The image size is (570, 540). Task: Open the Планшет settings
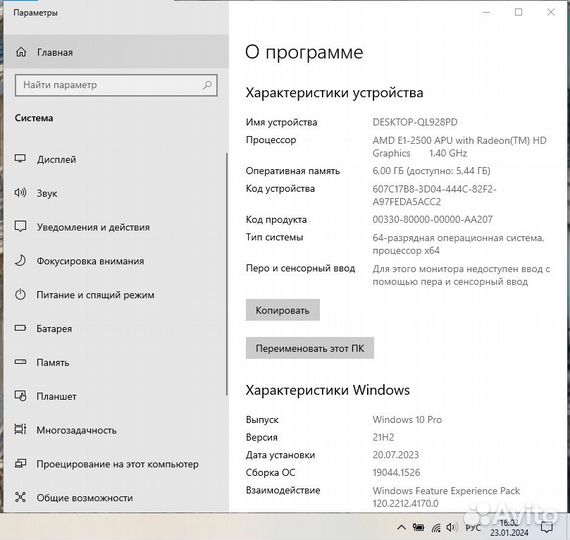[x=116, y=396]
